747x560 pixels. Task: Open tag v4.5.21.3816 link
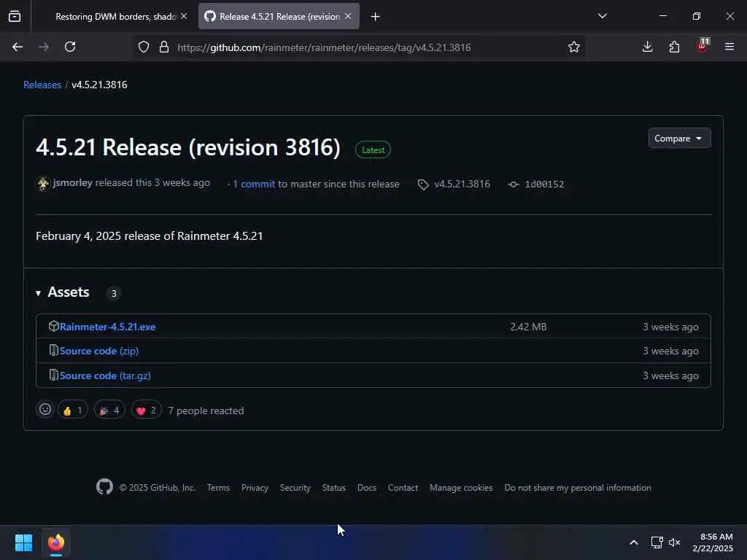click(462, 184)
